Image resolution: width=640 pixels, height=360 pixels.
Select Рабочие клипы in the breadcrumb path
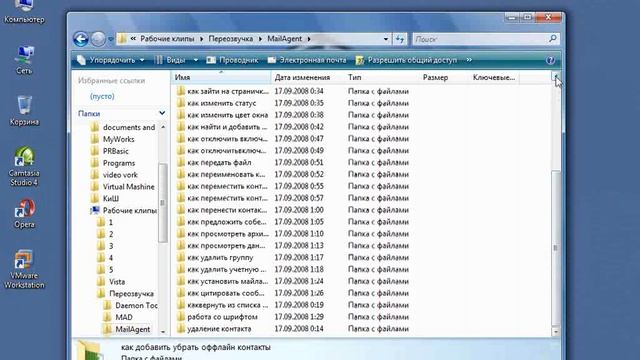167,39
